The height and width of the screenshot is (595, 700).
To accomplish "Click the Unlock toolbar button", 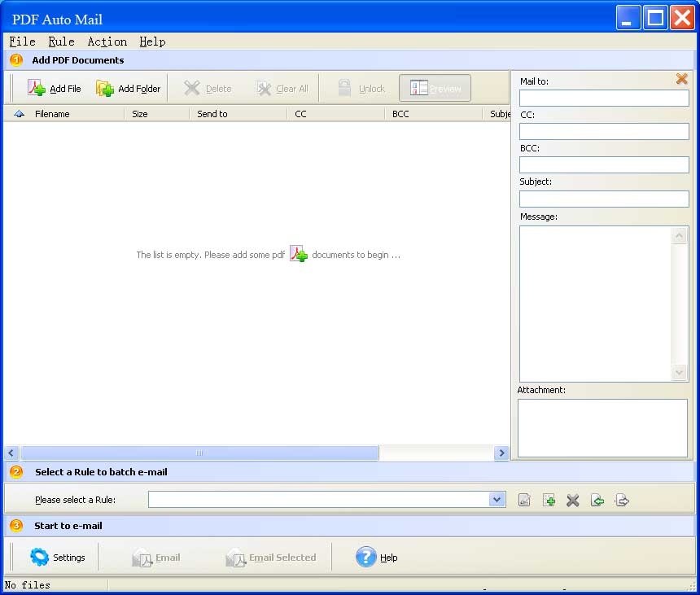I will 361,89.
